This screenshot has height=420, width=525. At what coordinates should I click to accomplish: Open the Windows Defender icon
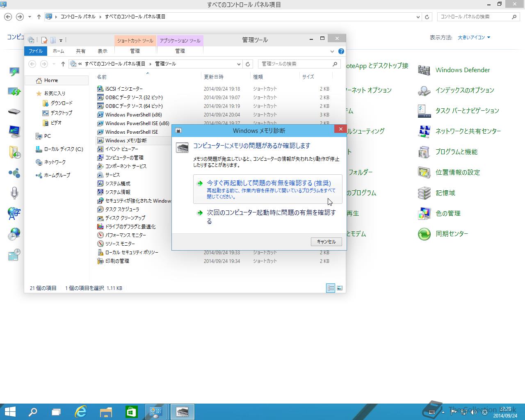coord(424,70)
